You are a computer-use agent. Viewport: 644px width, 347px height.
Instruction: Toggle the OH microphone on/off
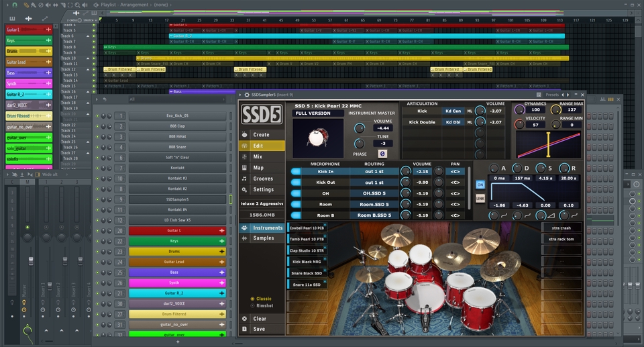[296, 193]
